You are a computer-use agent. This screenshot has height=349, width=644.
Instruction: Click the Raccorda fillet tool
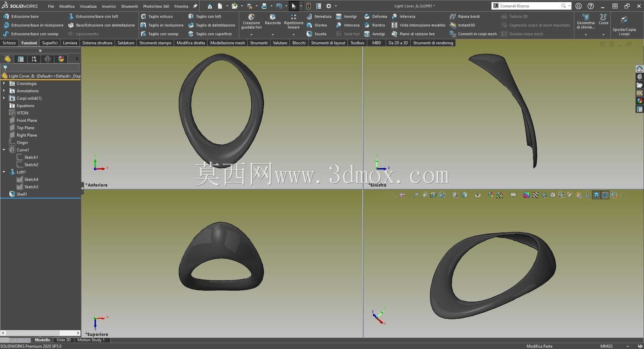pyautogui.click(x=273, y=20)
